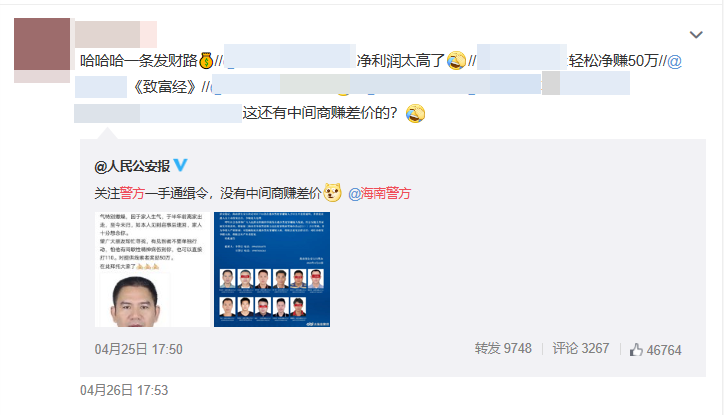This screenshot has width=724, height=415.
Task: Click the blue verified V badge
Action: pos(180,165)
